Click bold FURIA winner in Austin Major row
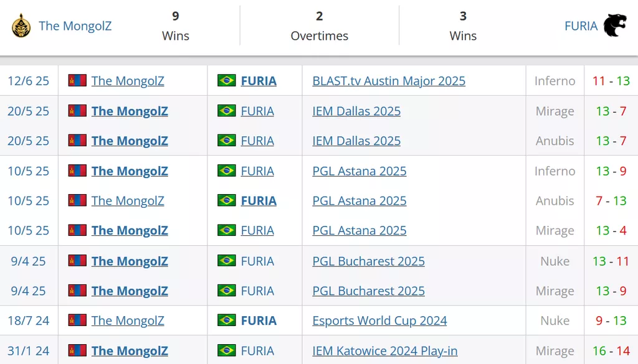Viewport: 638px width, 364px height. pos(259,81)
